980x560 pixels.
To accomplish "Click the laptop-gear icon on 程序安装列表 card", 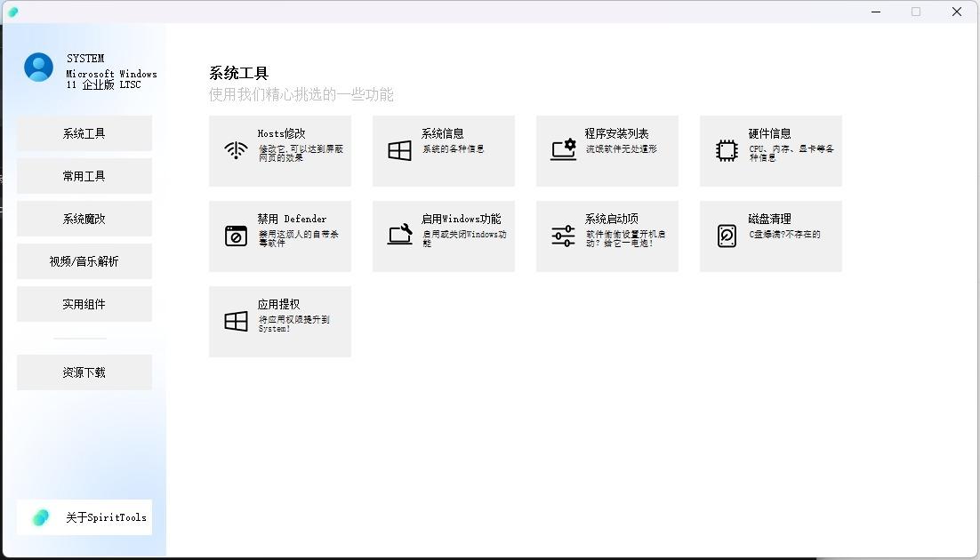I will (563, 150).
